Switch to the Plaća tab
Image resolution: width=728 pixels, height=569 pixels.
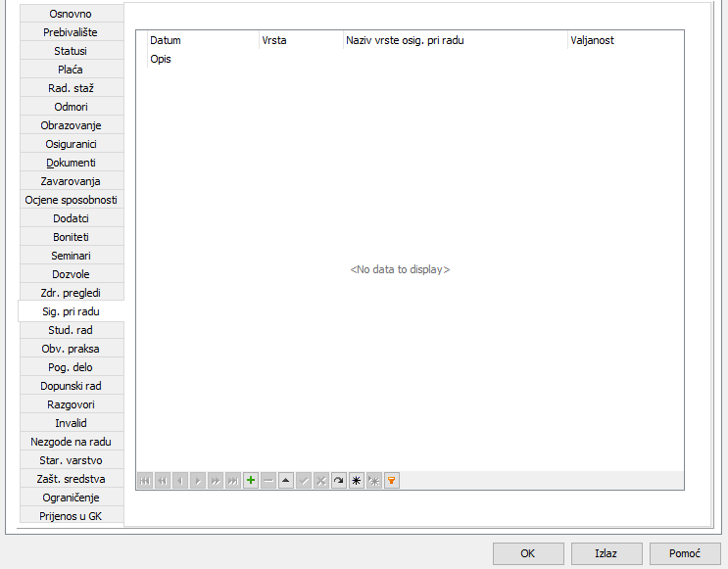pyautogui.click(x=71, y=70)
